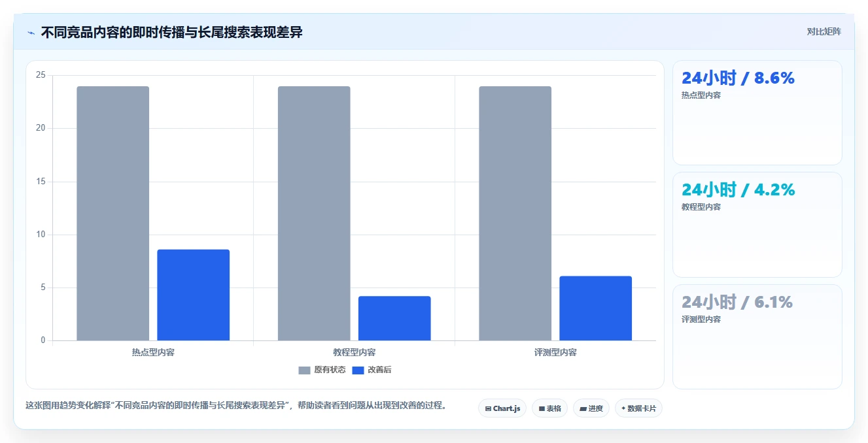Click the 原有状态 legend label
The image size is (868, 443).
[x=330, y=370]
